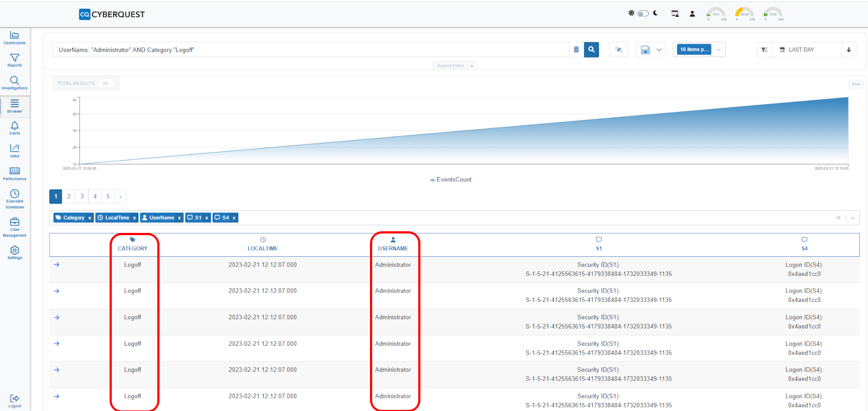This screenshot has height=411, width=868.
Task: Open the Ueba analytics section
Action: 15,150
